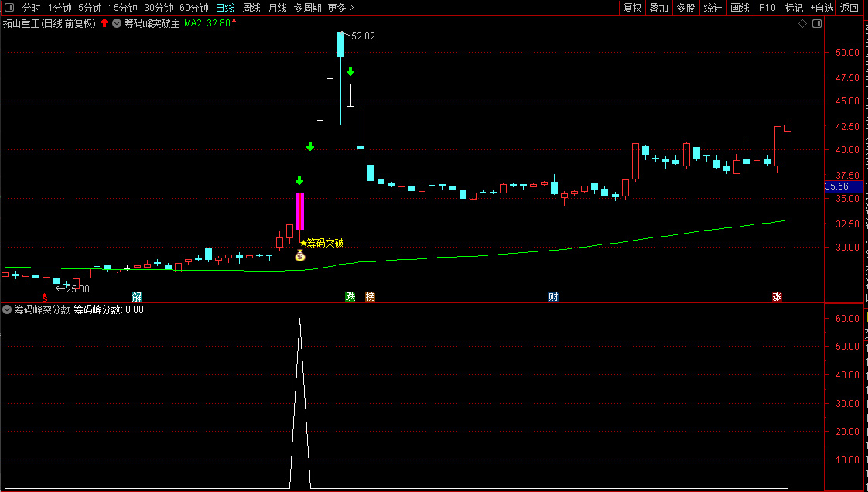This screenshot has height=492, width=868.
Task: Select the 60分钟 period
Action: tap(193, 8)
